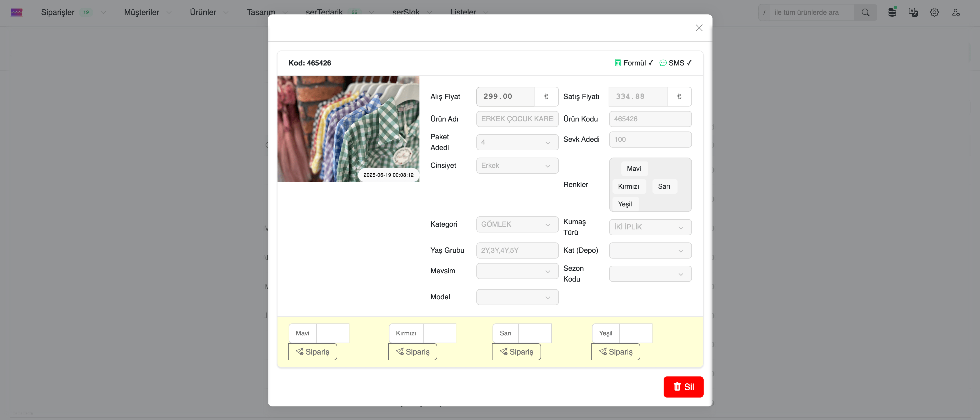The width and height of the screenshot is (980, 420).
Task: Open the language translate icon
Action: tap(913, 12)
